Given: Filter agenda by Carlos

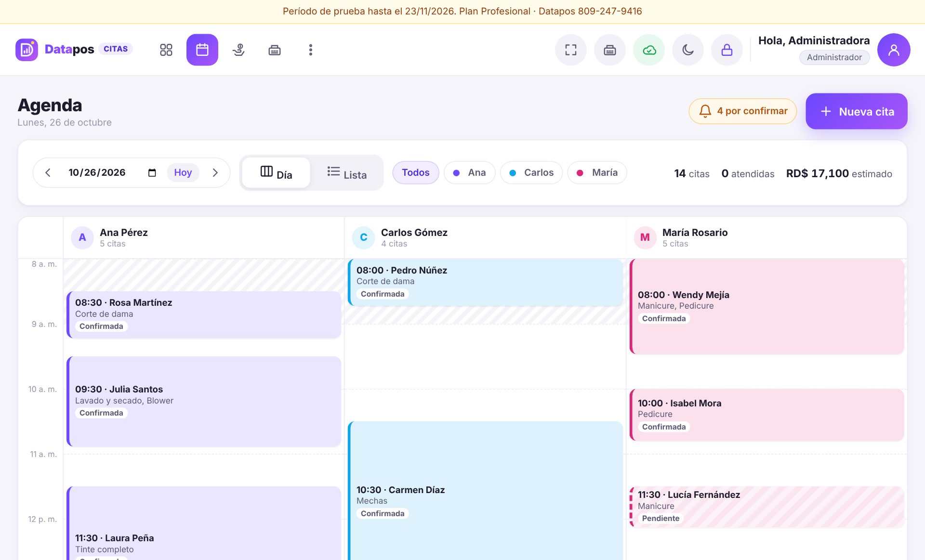Looking at the screenshot, I should point(531,172).
